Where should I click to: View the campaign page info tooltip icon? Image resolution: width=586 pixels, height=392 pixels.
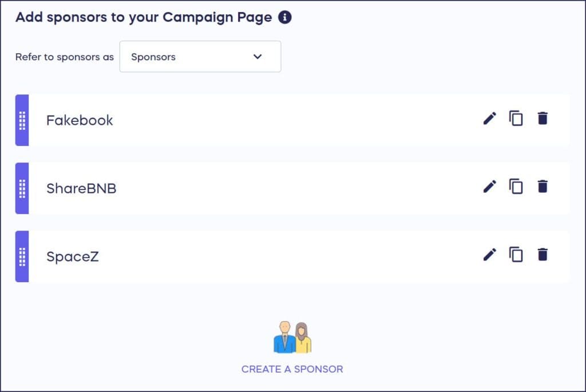pos(284,17)
